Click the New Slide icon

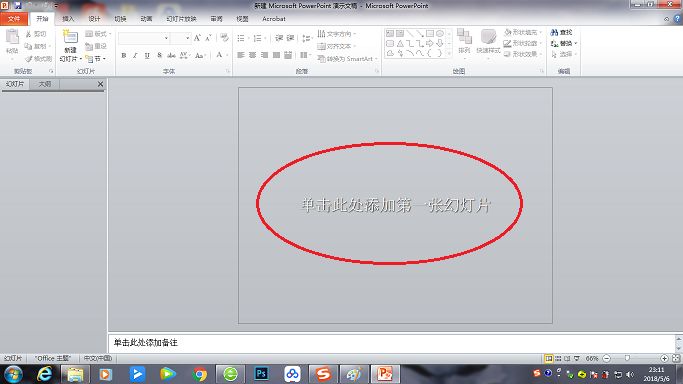(x=70, y=37)
